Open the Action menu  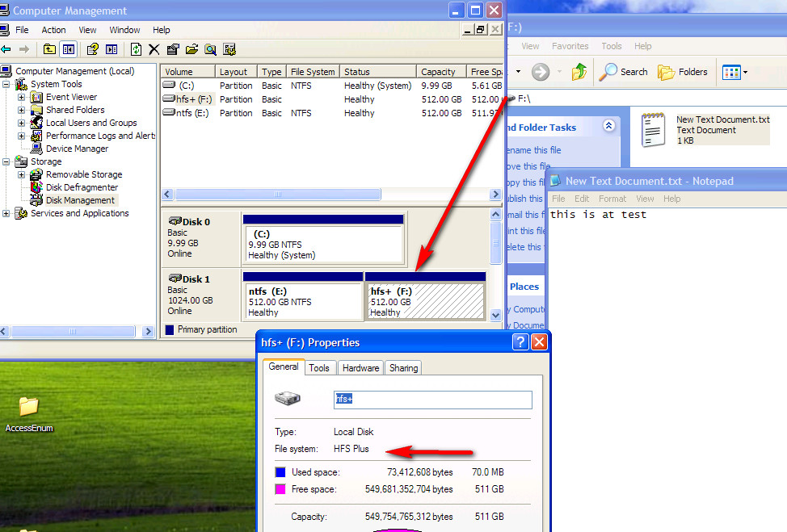pos(53,30)
